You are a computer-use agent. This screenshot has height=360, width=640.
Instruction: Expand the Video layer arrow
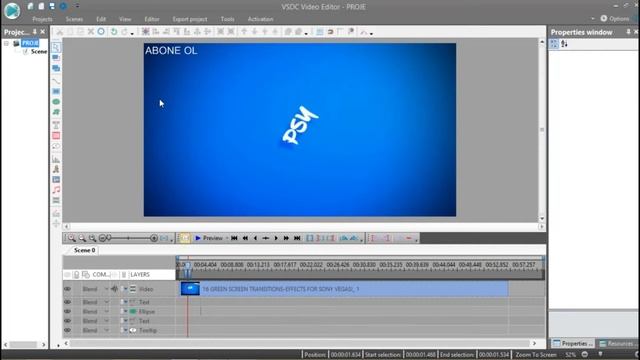click(125, 289)
